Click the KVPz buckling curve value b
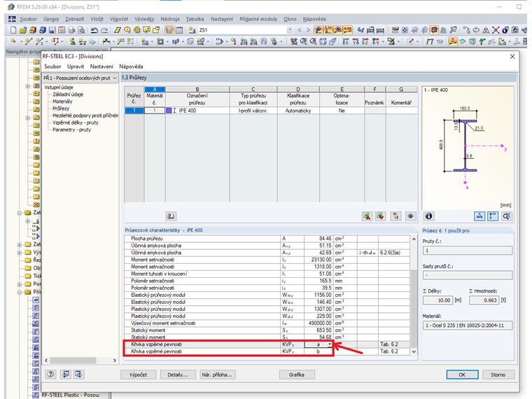The height and width of the screenshot is (399, 532). [318, 351]
